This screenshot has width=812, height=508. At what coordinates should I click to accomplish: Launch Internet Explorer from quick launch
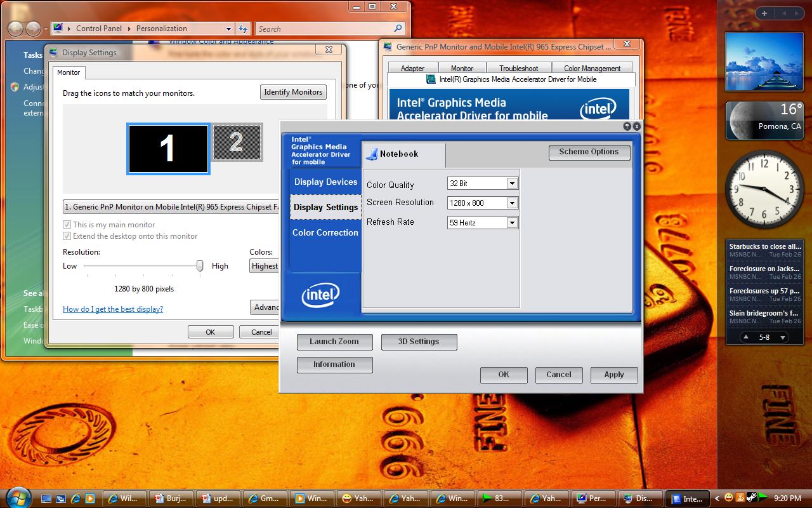pos(75,498)
